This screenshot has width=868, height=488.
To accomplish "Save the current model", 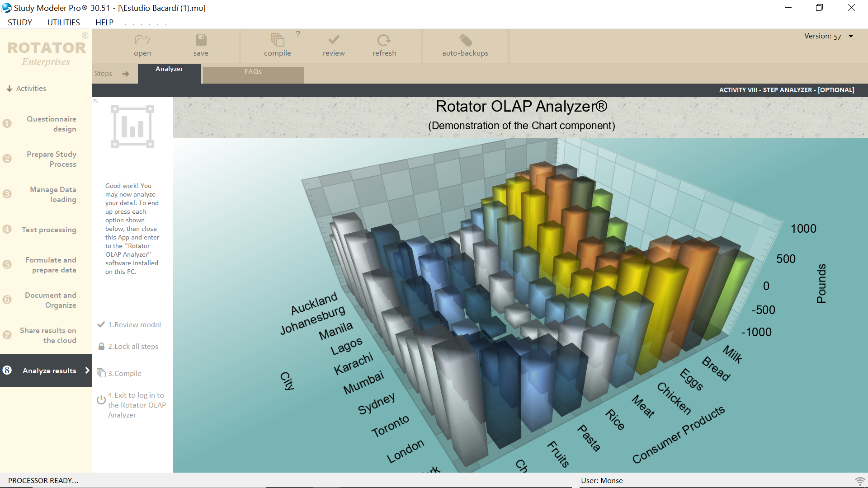I will click(x=201, y=45).
